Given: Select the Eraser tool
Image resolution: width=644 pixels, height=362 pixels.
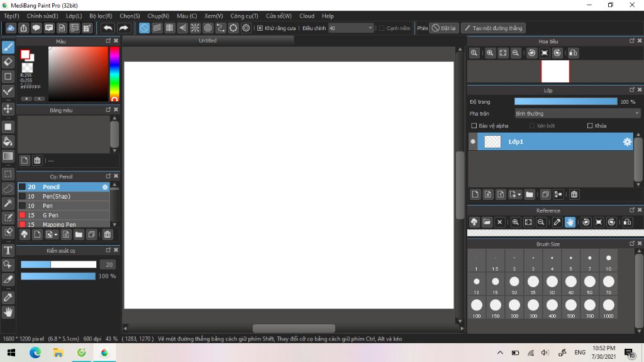Looking at the screenshot, I should [x=8, y=62].
